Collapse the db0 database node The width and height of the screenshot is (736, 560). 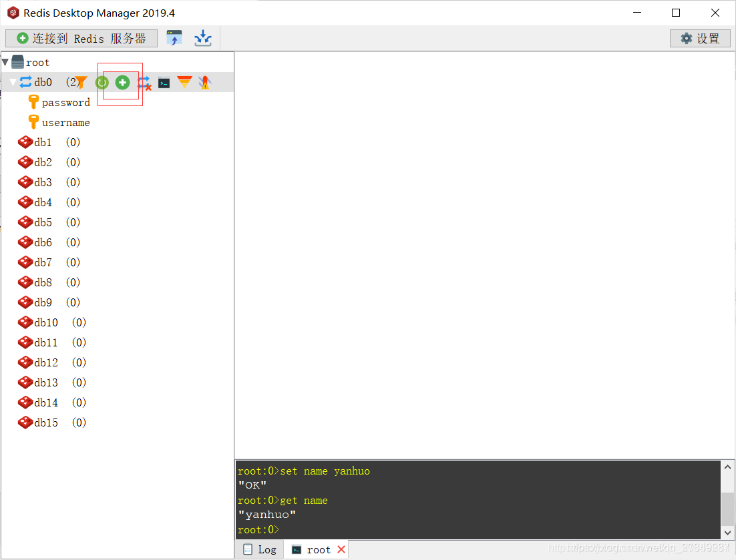point(13,83)
